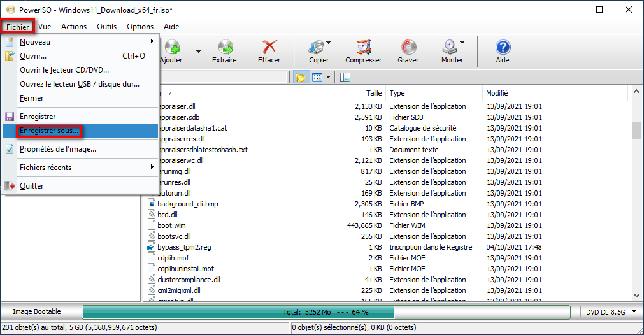Expand the Nouveau submenu
The height and width of the screenshot is (335, 644).
tap(152, 42)
